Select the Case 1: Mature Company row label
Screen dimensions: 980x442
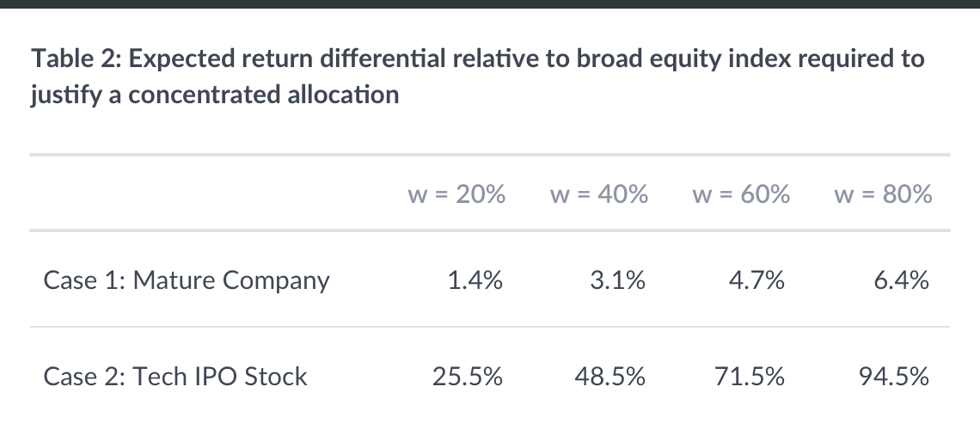(x=186, y=279)
